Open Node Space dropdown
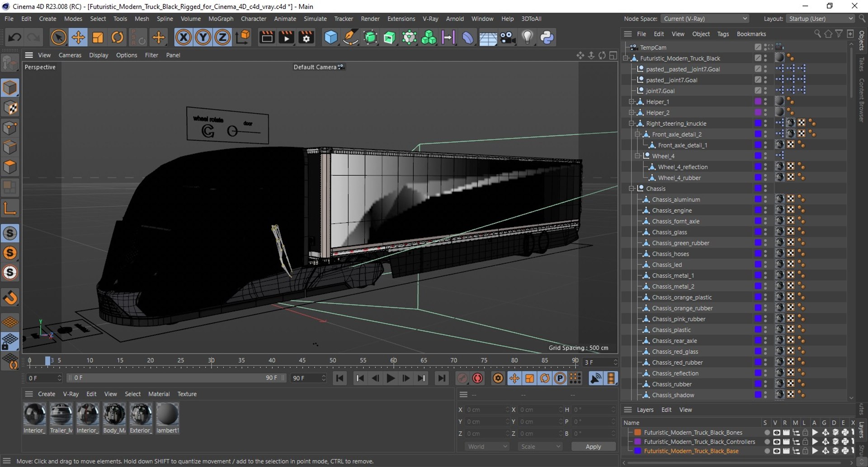This screenshot has height=467, width=868. 704,19
